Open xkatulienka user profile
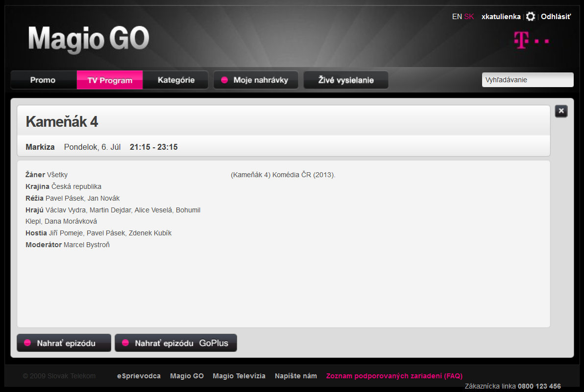The height and width of the screenshot is (392, 584). point(501,17)
